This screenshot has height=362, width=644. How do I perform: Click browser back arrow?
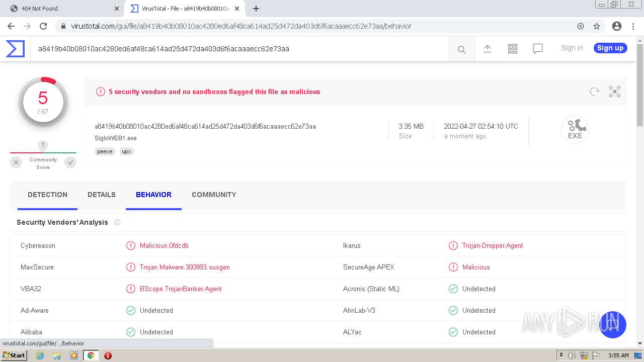(x=11, y=26)
